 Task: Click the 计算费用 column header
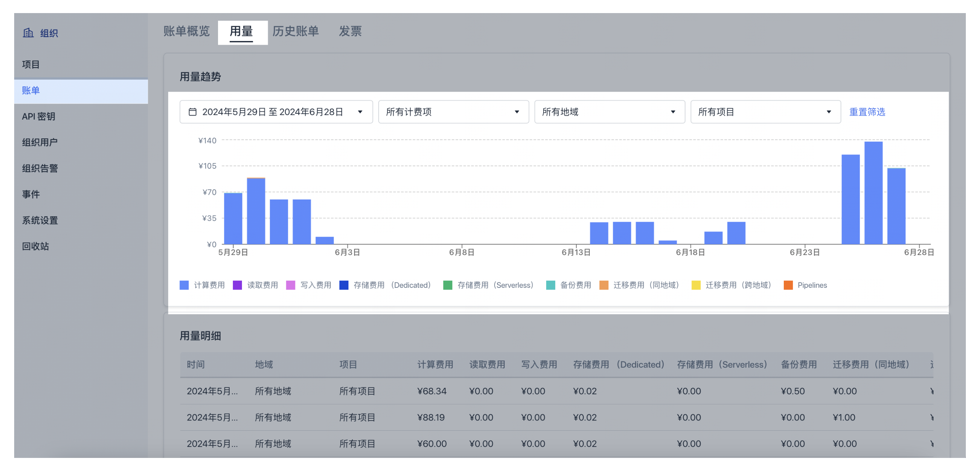[435, 365]
